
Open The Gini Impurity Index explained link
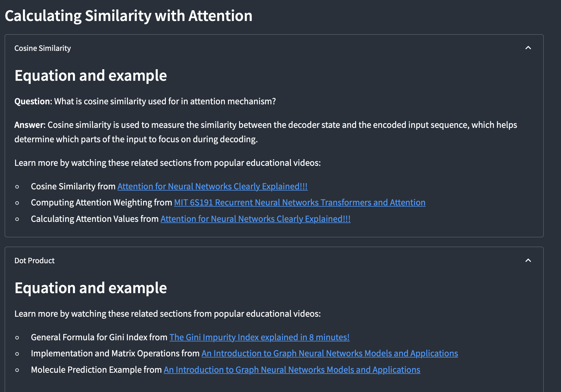[x=259, y=337]
